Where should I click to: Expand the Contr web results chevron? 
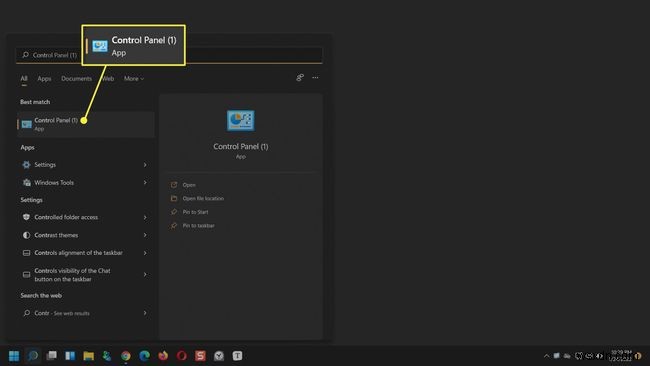click(x=145, y=313)
